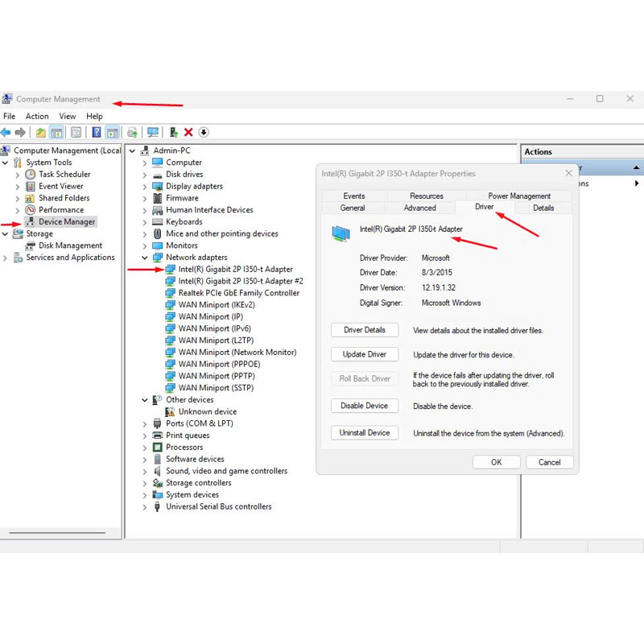Image resolution: width=644 pixels, height=644 pixels.
Task: Click the Disable Device button
Action: (x=365, y=406)
